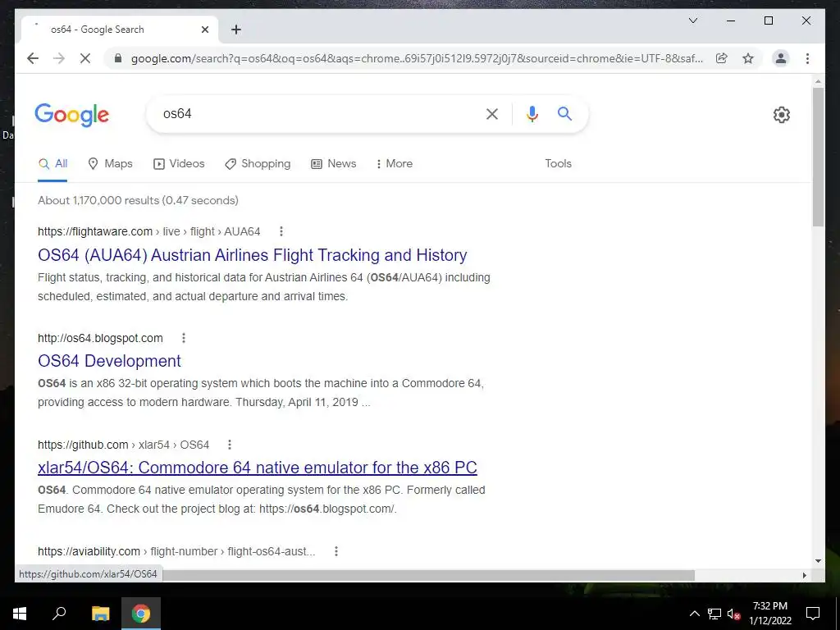Screen dimensions: 840x630
Task: Open options for github.com result
Action: 230,445
